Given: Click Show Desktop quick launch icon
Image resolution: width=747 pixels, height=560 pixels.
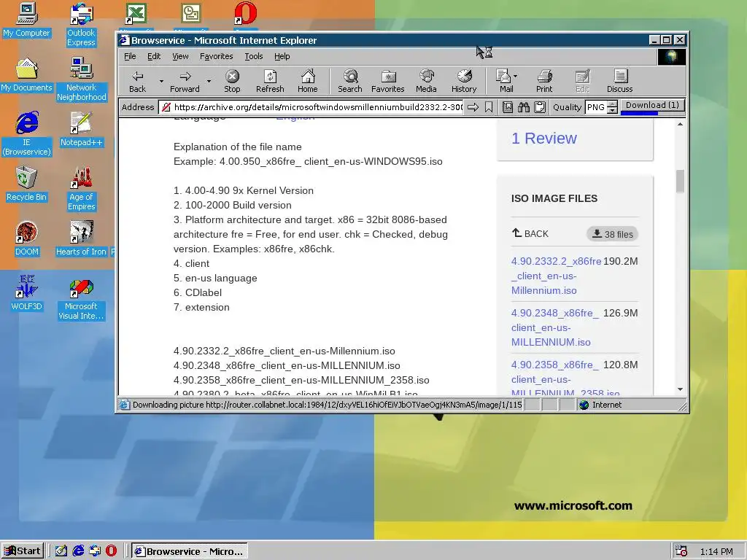Looking at the screenshot, I should click(x=61, y=551).
